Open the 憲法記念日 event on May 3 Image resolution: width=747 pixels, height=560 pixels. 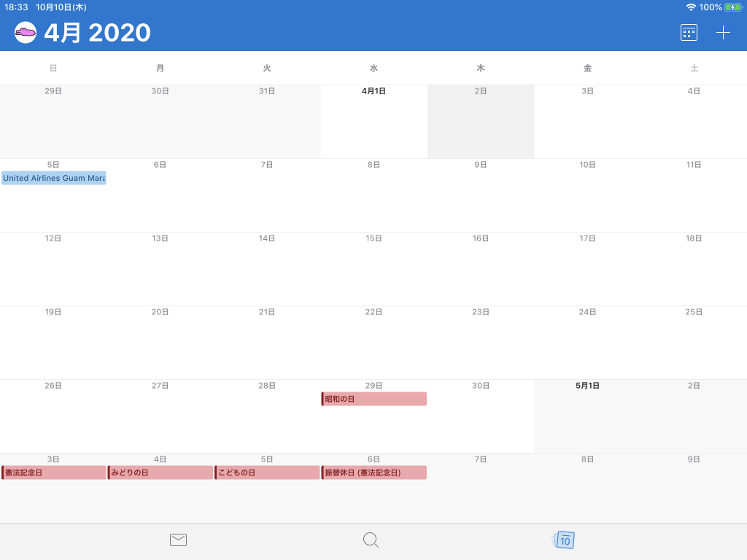pyautogui.click(x=53, y=472)
